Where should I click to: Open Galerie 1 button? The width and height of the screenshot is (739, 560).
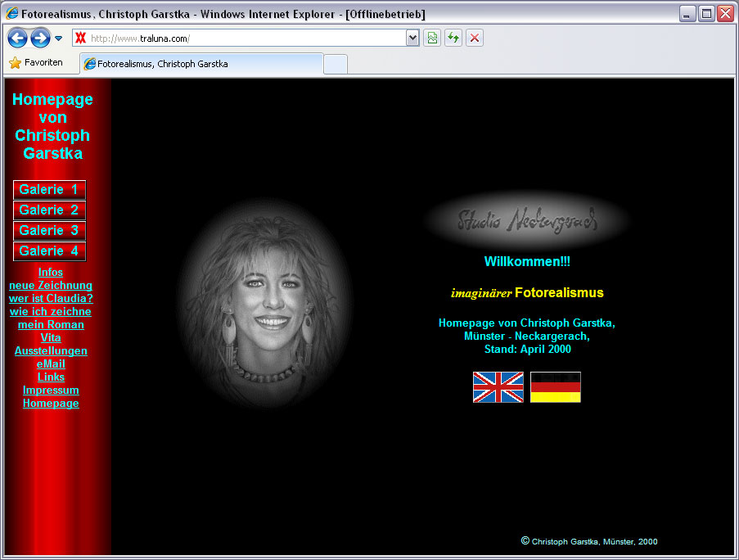49,189
